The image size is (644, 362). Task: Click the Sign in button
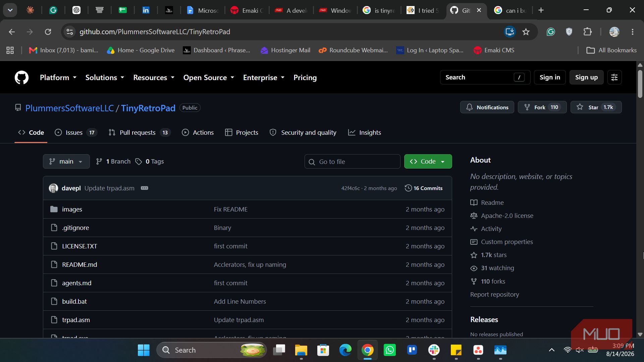550,77
